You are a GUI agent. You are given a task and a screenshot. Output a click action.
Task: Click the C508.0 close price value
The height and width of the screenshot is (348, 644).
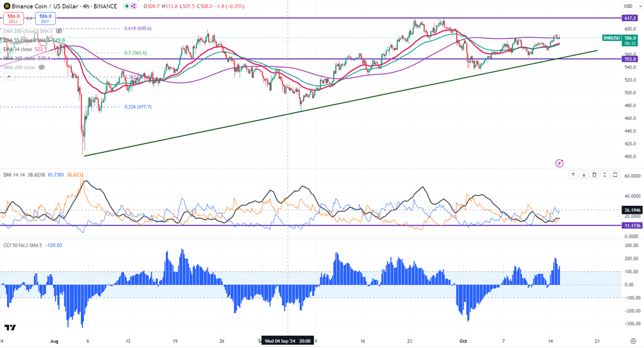tap(205, 6)
